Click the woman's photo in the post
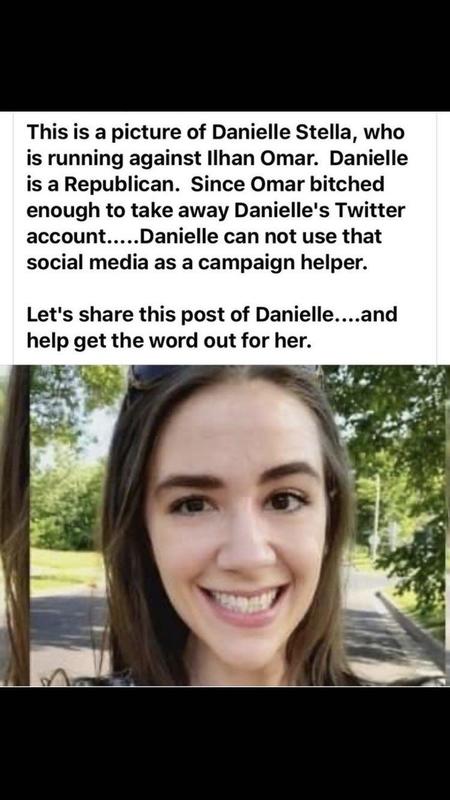The image size is (450, 800). (x=225, y=526)
